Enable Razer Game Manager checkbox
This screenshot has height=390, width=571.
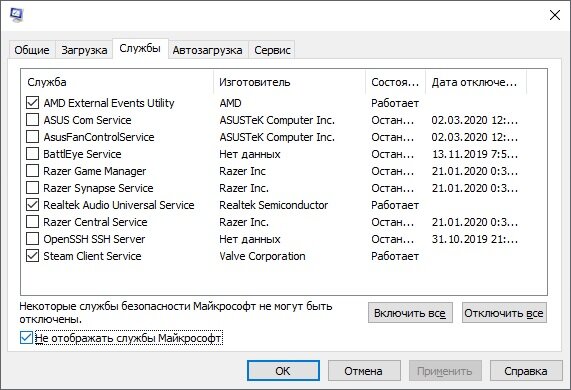[32, 171]
